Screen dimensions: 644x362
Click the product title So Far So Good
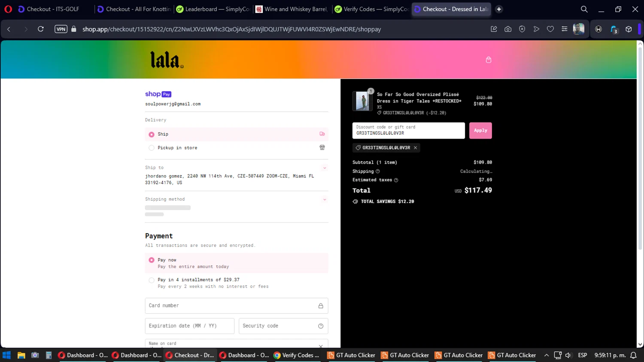(419, 98)
